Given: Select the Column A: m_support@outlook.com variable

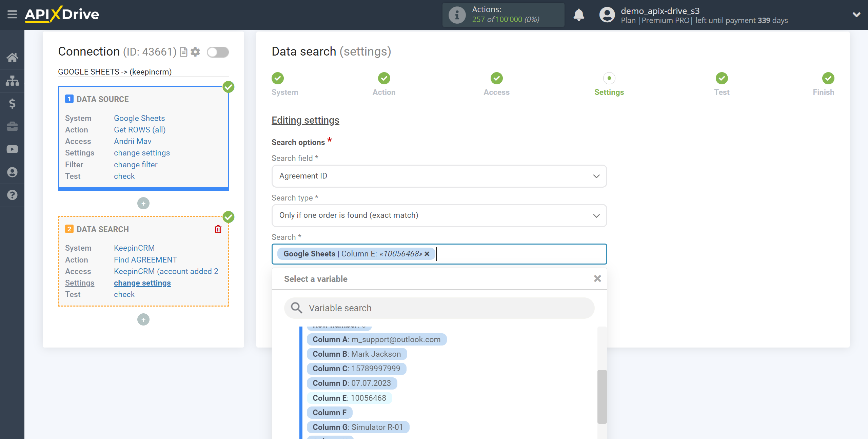Looking at the screenshot, I should point(376,339).
